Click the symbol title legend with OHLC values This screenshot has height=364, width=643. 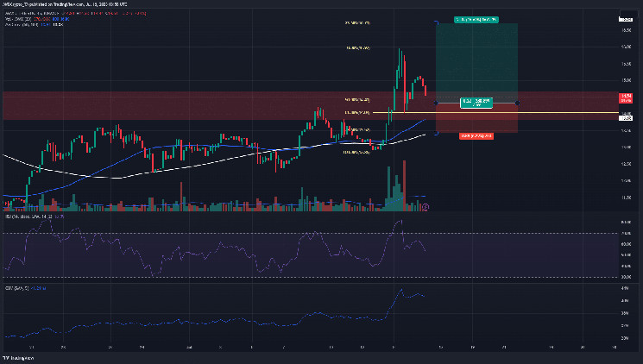pyautogui.click(x=75, y=14)
